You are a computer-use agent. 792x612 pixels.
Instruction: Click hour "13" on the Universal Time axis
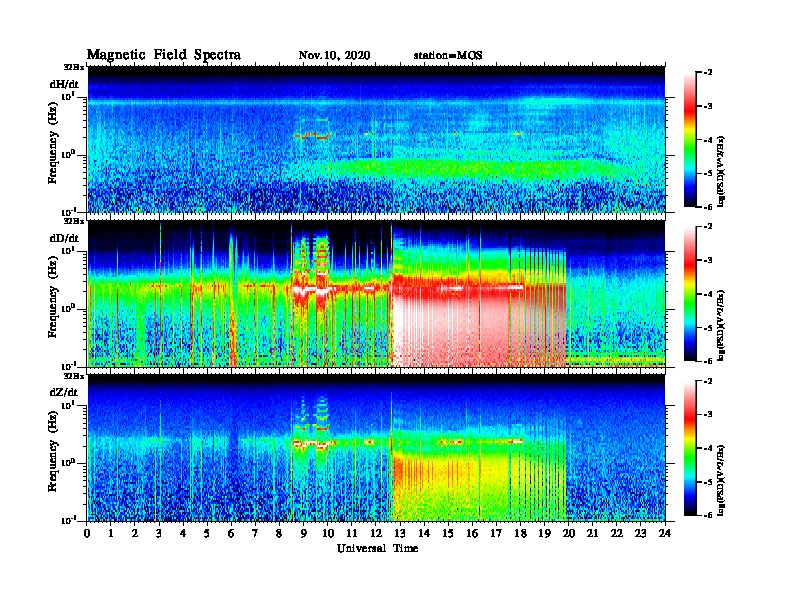[x=400, y=533]
